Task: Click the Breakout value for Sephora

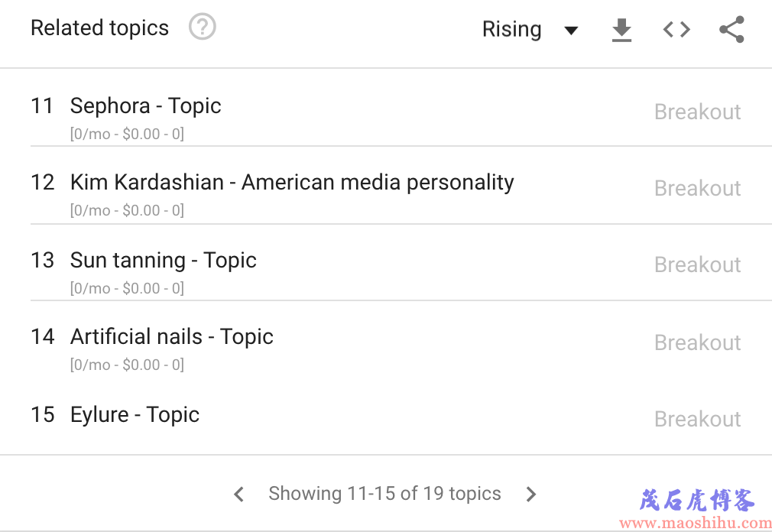Action: (x=698, y=112)
